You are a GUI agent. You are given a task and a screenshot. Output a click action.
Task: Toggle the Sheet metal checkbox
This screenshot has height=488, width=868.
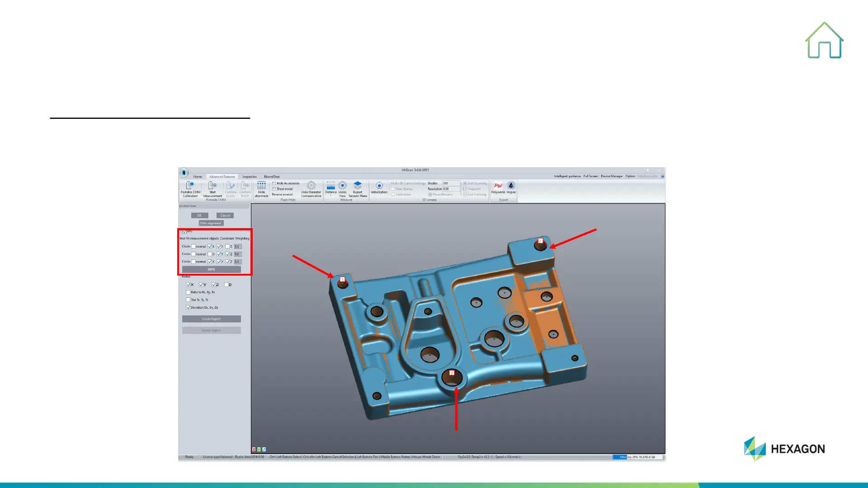pyautogui.click(x=274, y=189)
